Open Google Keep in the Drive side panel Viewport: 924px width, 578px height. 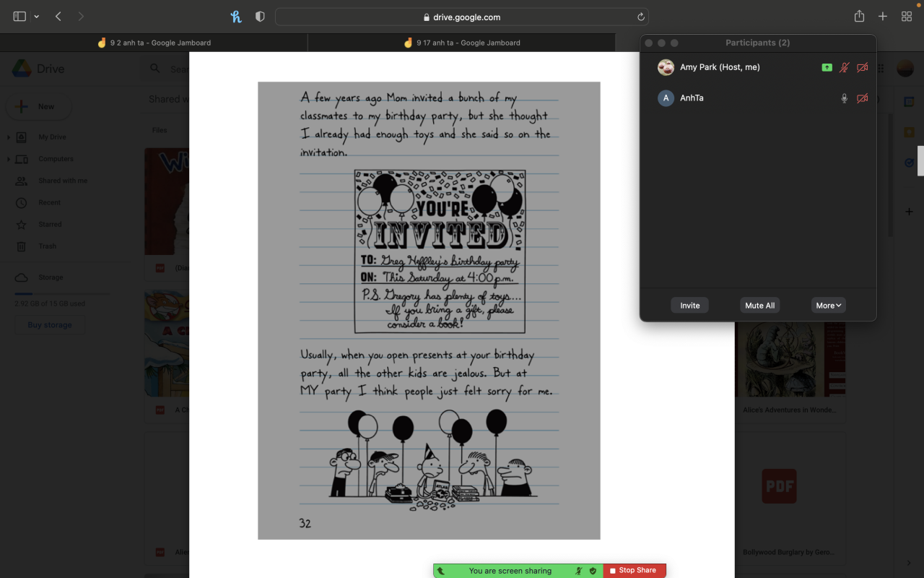[909, 132]
